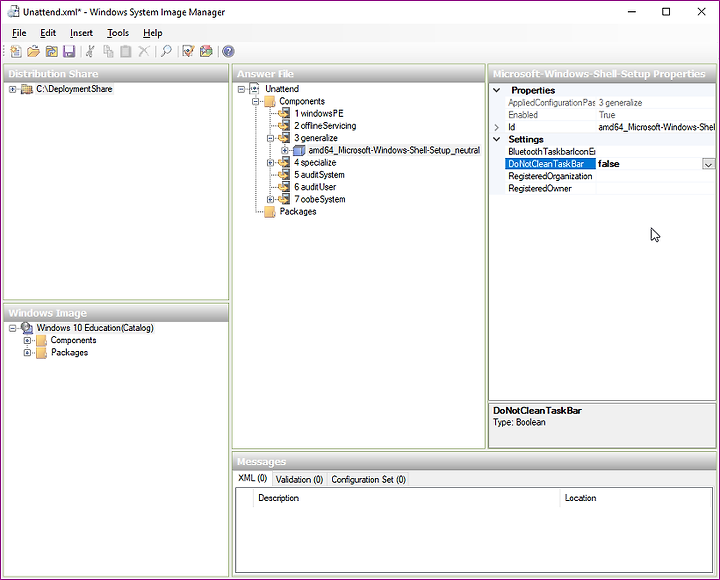Click the DeploymentShare folder icon
The width and height of the screenshot is (720, 580).
(27, 89)
